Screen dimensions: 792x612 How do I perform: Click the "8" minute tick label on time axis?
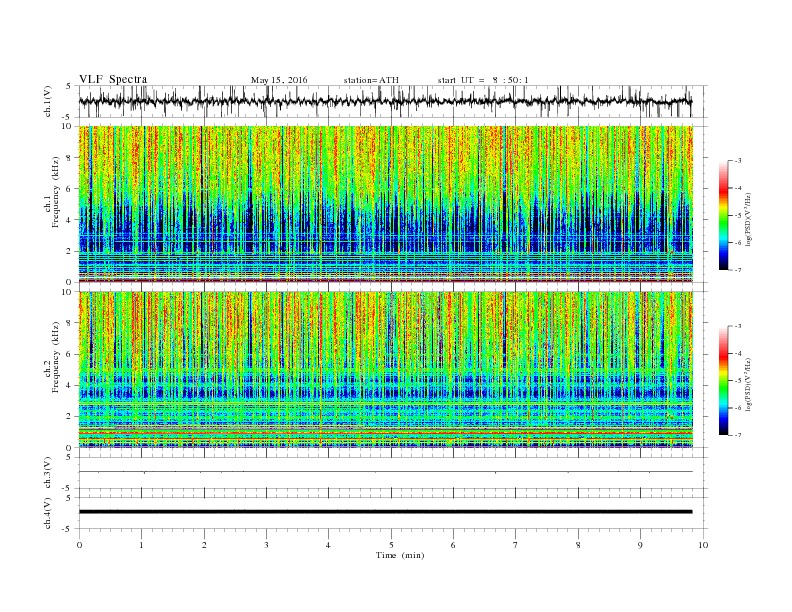point(578,545)
